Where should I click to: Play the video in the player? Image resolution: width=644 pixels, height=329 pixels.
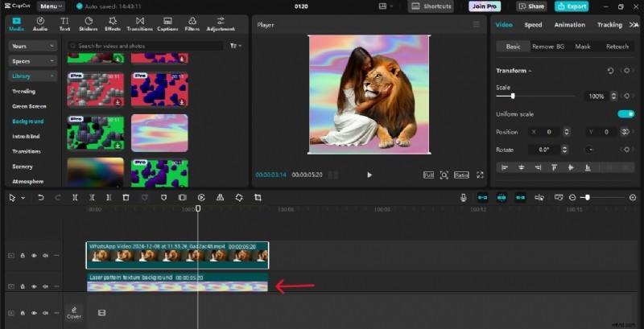369,175
